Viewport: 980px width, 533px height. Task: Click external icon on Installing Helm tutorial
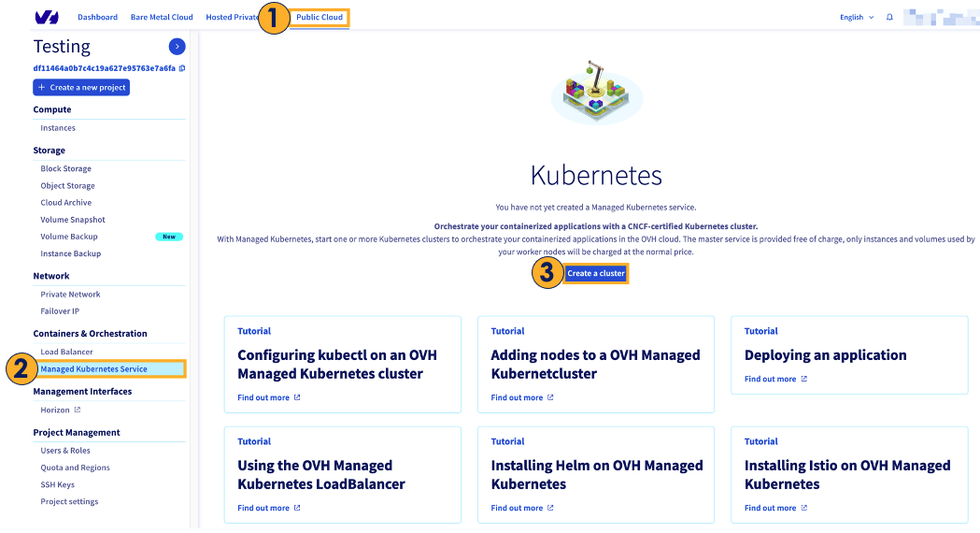click(550, 508)
